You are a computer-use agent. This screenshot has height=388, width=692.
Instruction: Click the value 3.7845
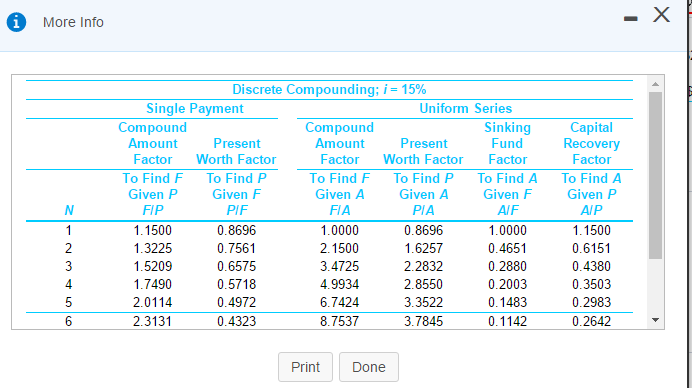pyautogui.click(x=424, y=321)
